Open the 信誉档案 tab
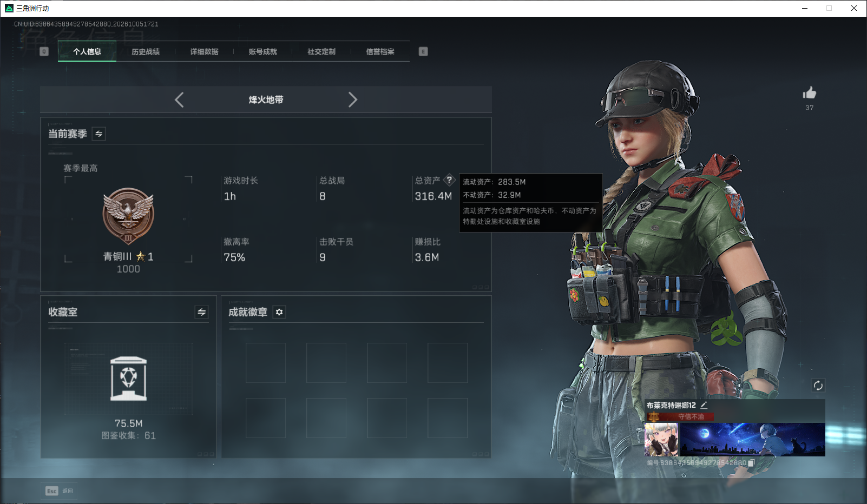The width and height of the screenshot is (867, 504). tap(380, 51)
